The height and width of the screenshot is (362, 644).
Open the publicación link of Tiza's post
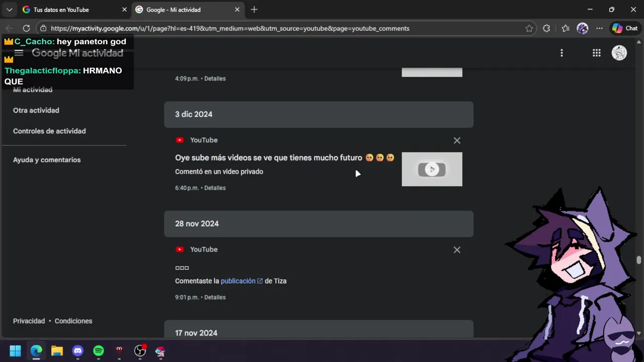pyautogui.click(x=242, y=281)
